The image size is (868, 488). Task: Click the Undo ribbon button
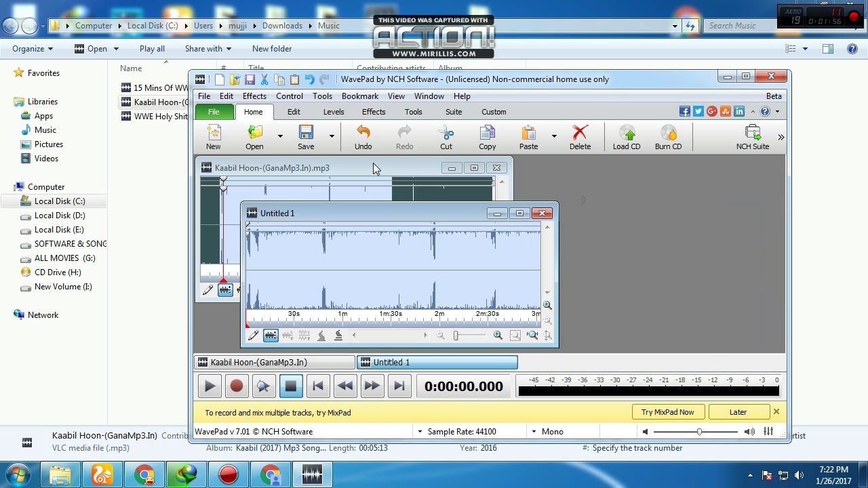point(363,138)
